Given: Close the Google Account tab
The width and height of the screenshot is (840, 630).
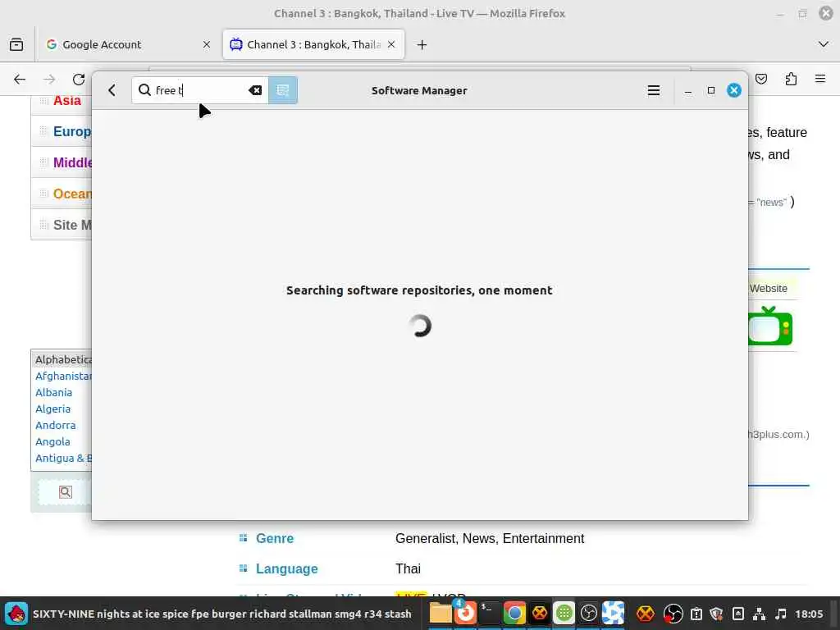Looking at the screenshot, I should point(206,44).
